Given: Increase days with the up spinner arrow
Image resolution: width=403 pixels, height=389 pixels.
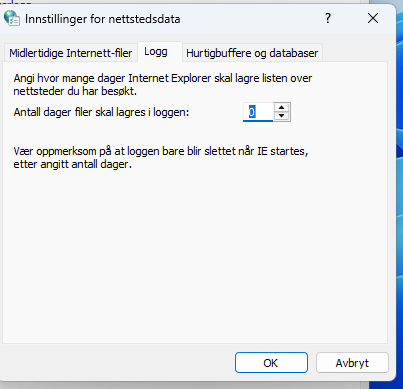Looking at the screenshot, I should (x=282, y=107).
